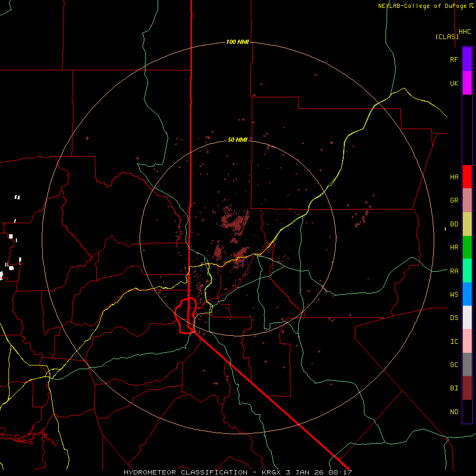Click the HA legend label
Image resolution: width=476 pixels, height=476 pixels.
454,177
